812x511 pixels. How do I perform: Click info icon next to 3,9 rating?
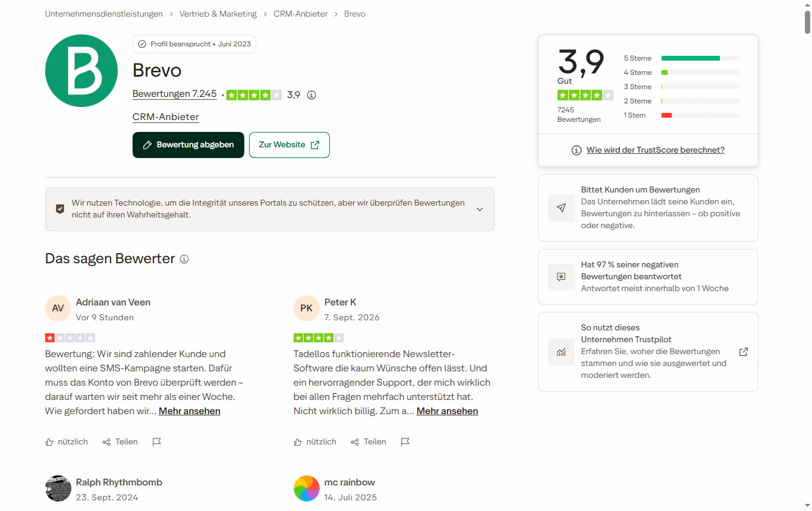point(311,95)
